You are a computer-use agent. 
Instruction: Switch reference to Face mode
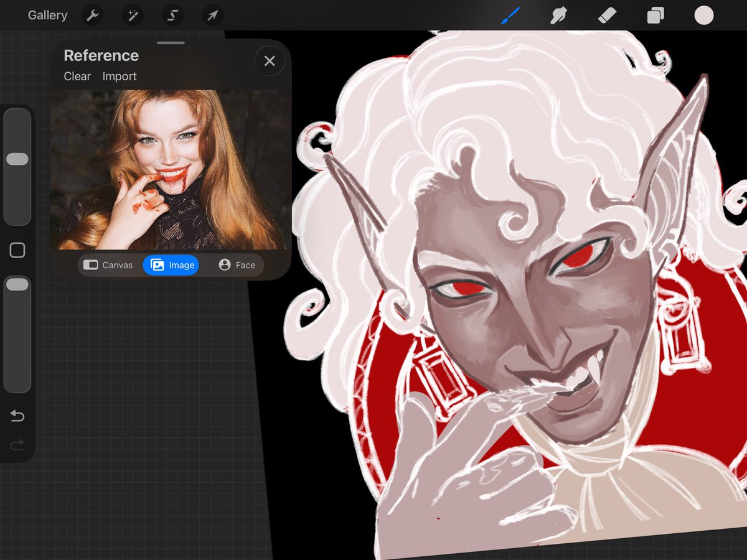(x=237, y=265)
